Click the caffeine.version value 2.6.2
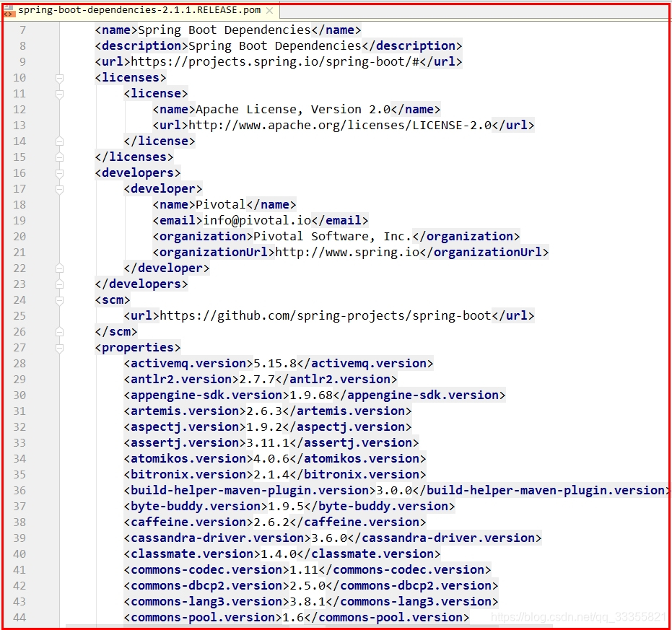Screen dimensions: 672x630 (271, 522)
